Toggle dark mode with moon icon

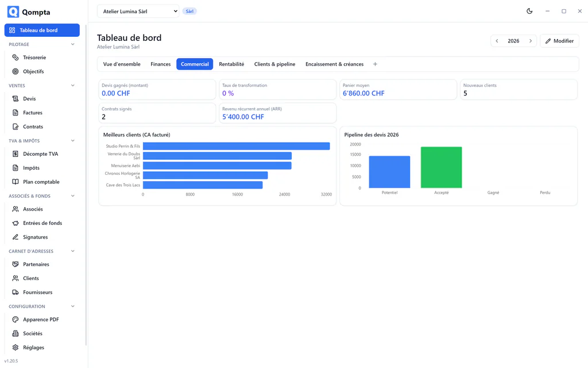[x=529, y=11]
